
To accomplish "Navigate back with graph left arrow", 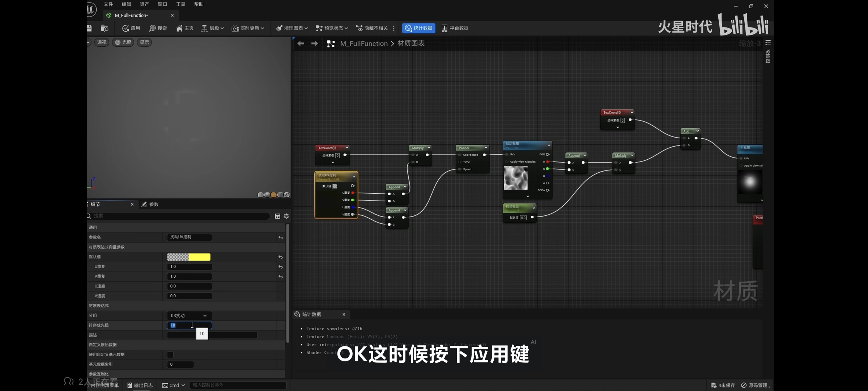I will coord(301,44).
